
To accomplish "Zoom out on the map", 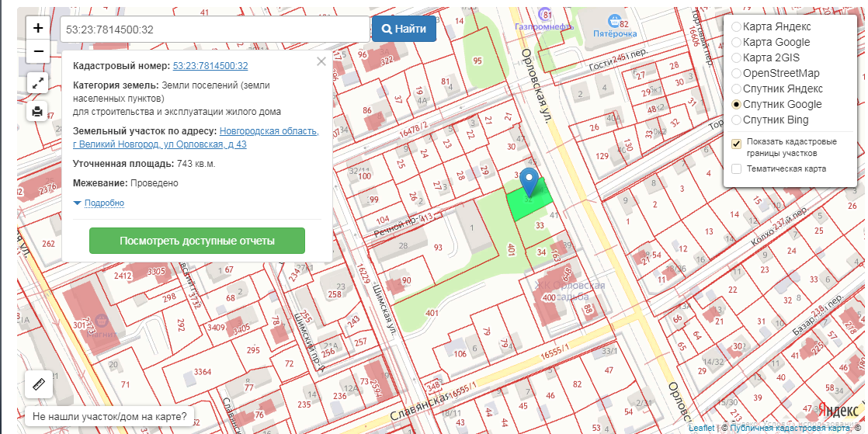I will click(38, 52).
